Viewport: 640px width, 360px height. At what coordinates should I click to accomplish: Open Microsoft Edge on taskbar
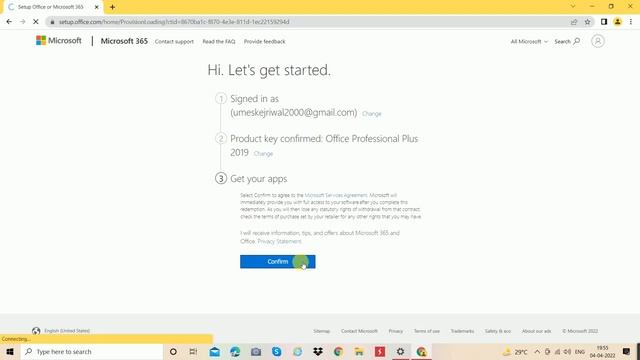(x=235, y=351)
